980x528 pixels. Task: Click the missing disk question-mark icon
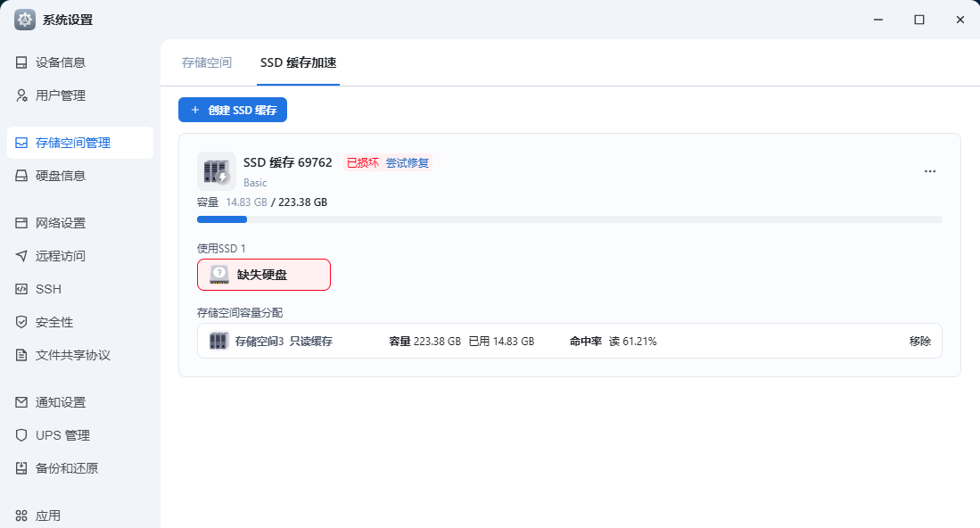tap(218, 275)
